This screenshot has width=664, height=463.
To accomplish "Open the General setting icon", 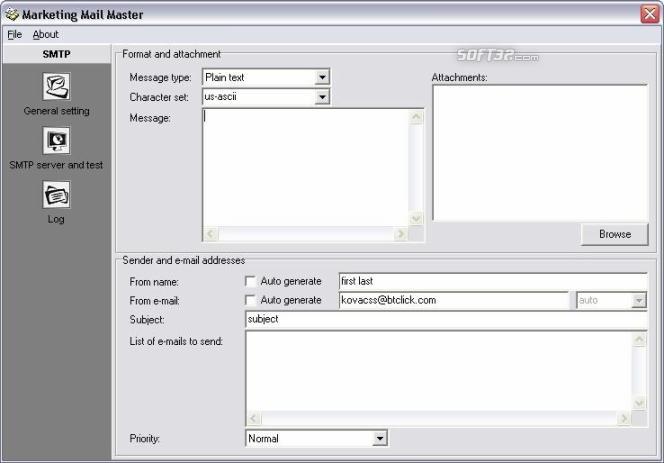I will tap(56, 86).
